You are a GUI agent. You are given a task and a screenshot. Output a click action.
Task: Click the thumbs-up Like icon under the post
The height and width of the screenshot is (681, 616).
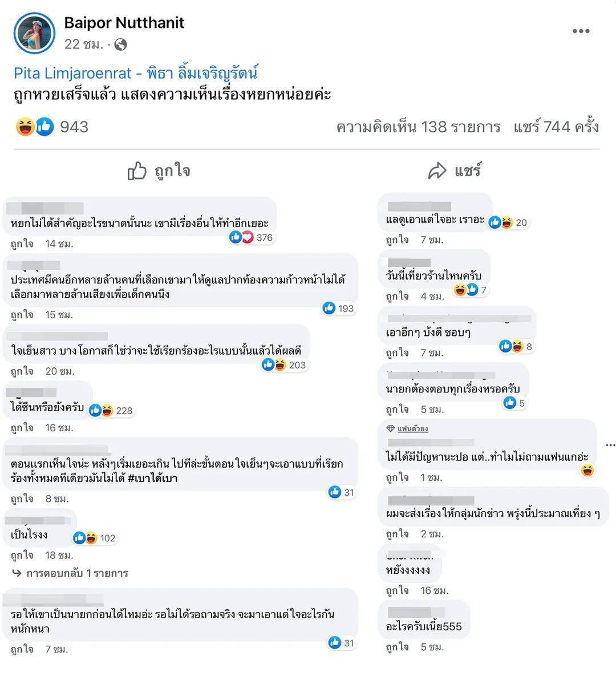click(x=137, y=171)
